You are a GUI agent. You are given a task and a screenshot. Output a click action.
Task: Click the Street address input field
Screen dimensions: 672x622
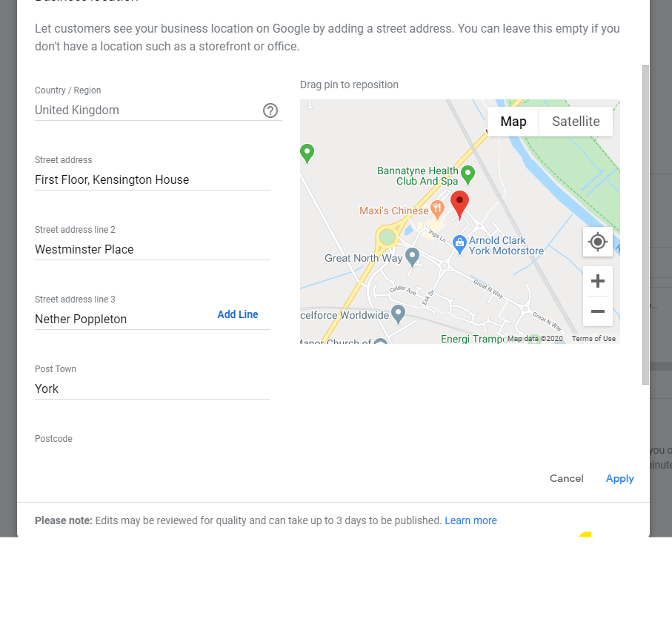(152, 180)
